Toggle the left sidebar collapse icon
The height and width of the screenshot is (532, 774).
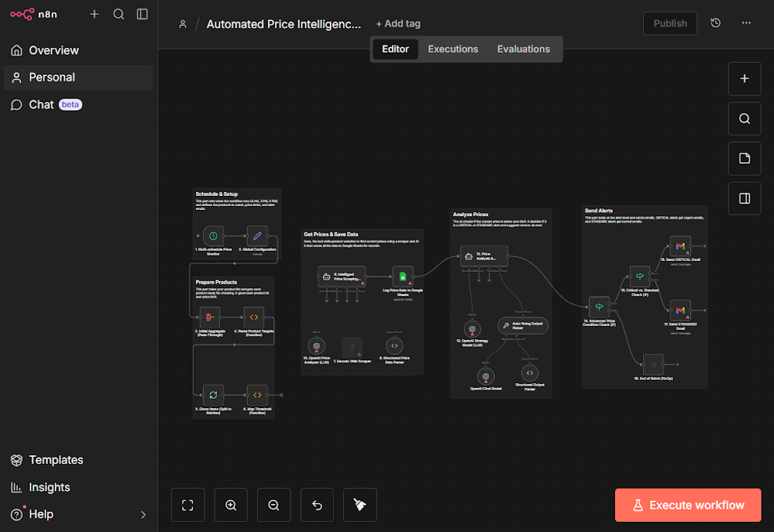coord(142,14)
